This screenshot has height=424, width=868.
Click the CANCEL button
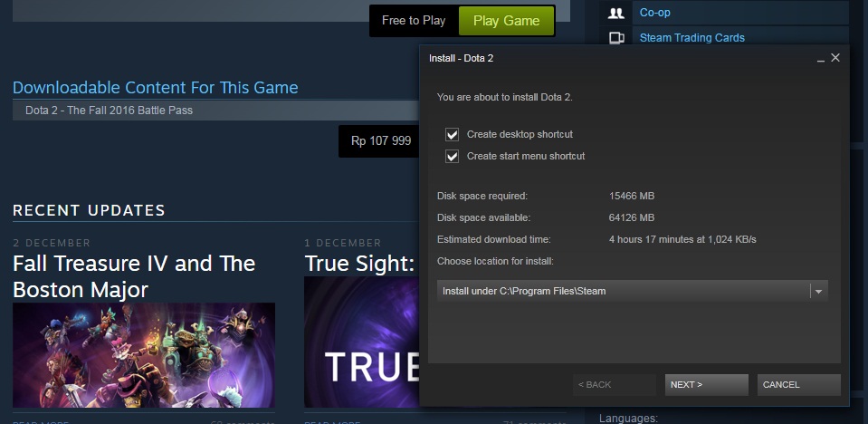click(x=799, y=385)
